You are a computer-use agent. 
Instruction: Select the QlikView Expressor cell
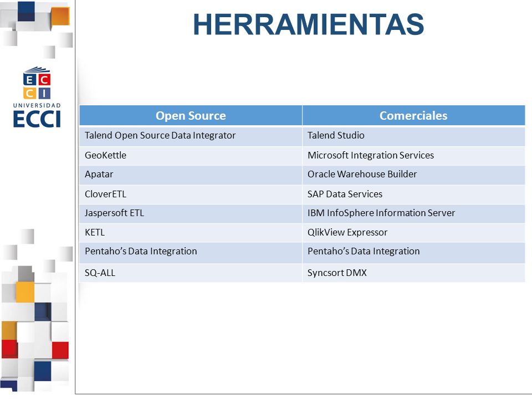(x=413, y=233)
